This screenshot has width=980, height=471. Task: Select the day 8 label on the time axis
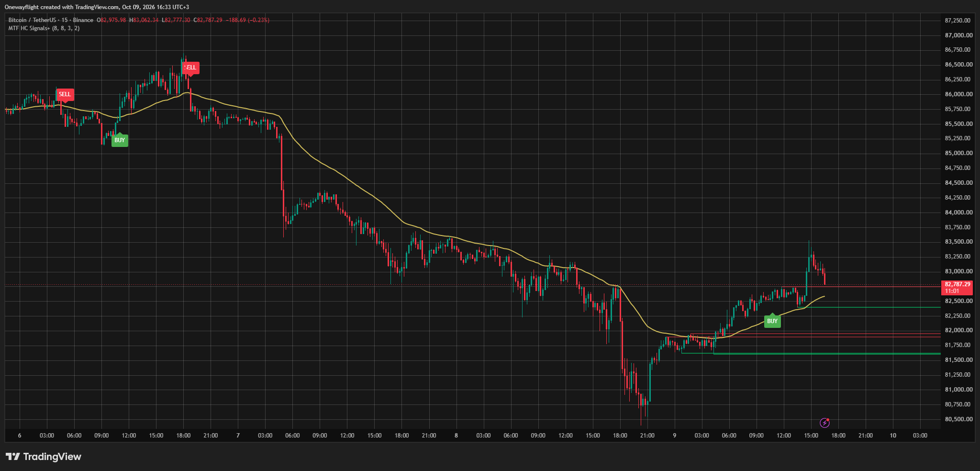[x=456, y=436]
